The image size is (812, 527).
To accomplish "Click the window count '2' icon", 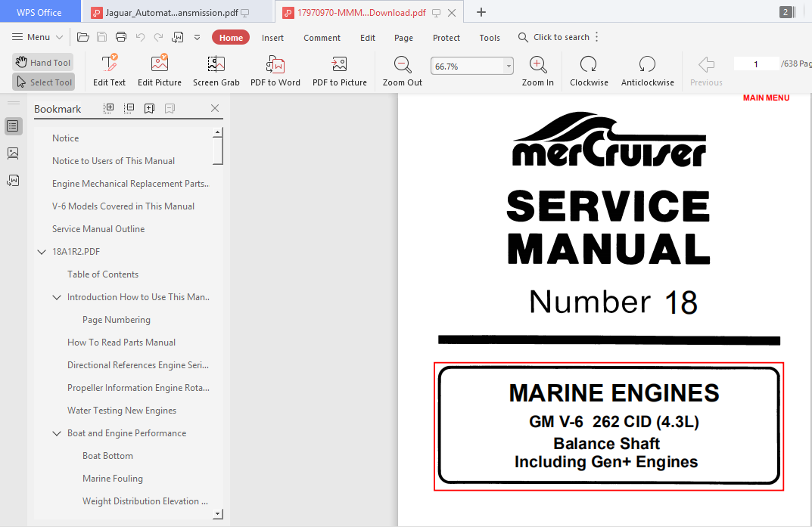I will coord(786,12).
